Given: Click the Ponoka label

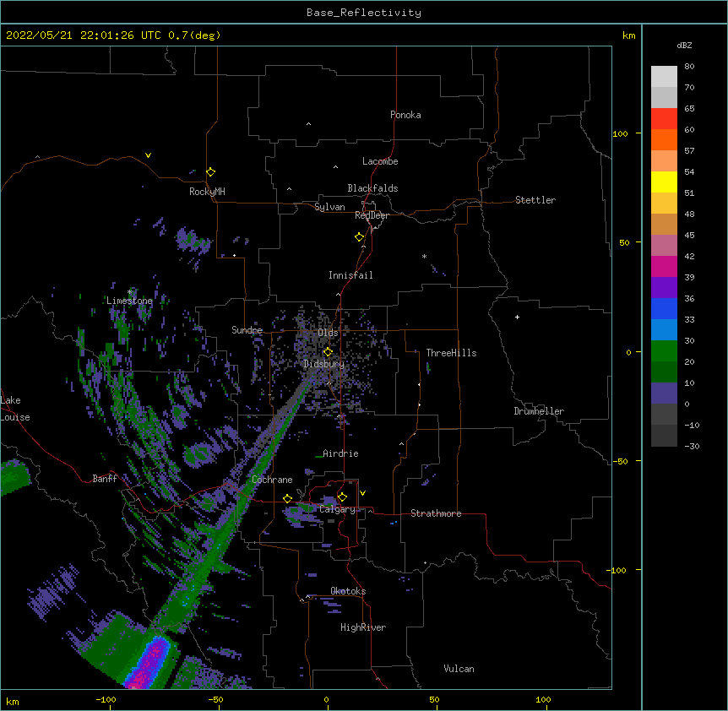Looking at the screenshot, I should point(405,115).
